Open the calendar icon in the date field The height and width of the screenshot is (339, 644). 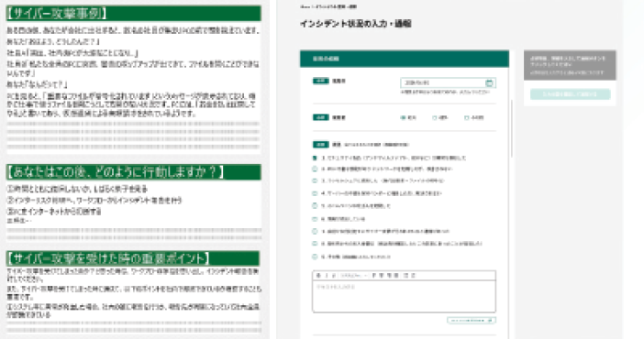click(x=489, y=82)
